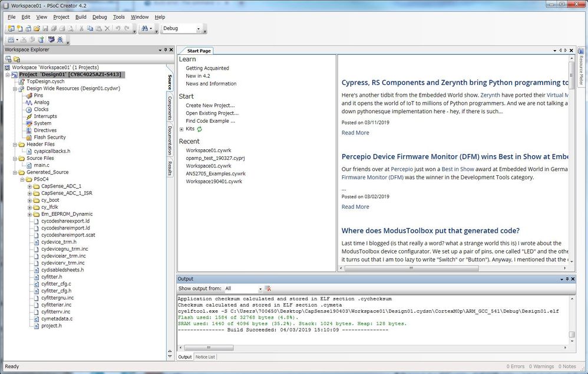Click the Program device chip icon
The height and width of the screenshot is (374, 588).
(51, 40)
